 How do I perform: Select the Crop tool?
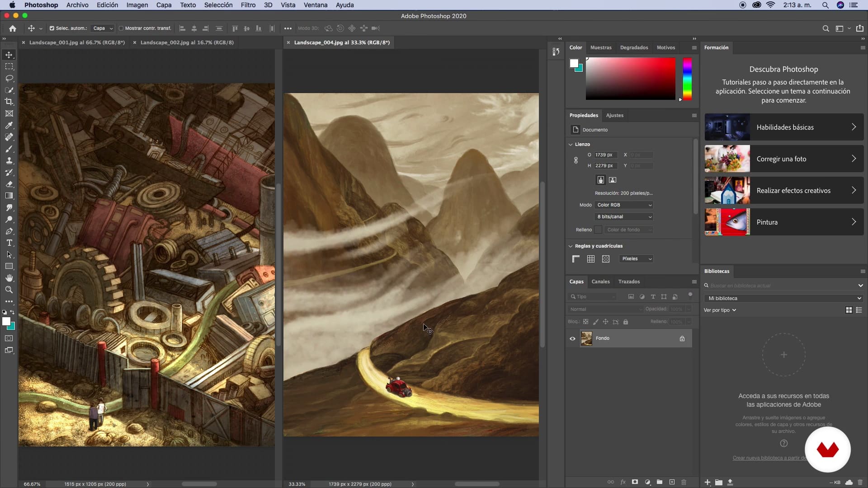click(x=9, y=102)
